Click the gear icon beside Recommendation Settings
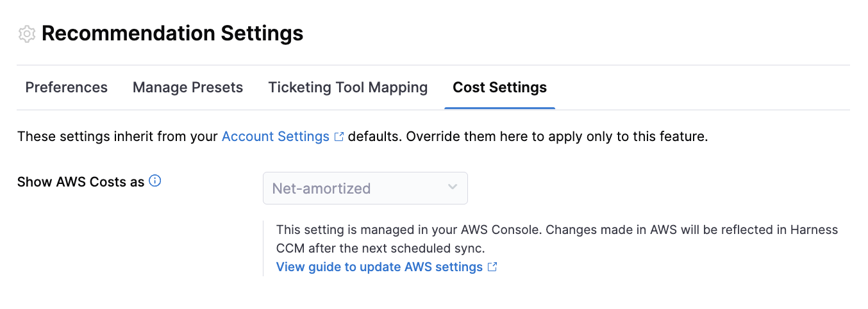This screenshot has width=868, height=309. point(26,34)
